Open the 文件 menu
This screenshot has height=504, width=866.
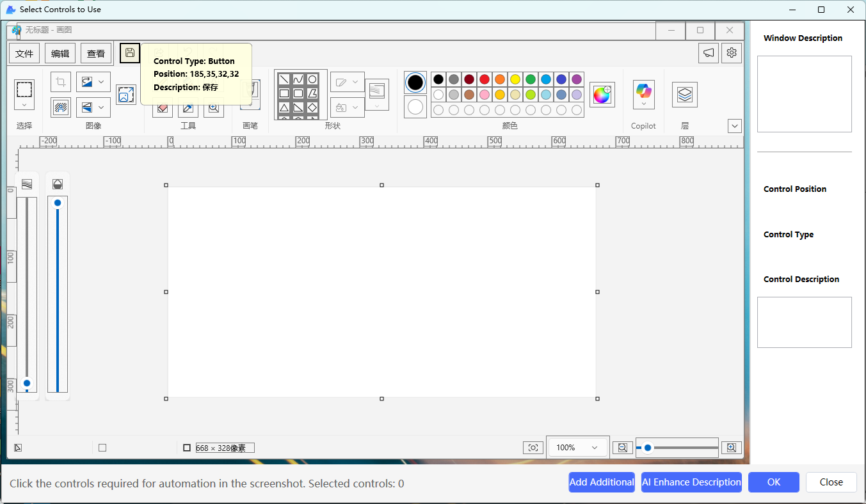(x=24, y=54)
